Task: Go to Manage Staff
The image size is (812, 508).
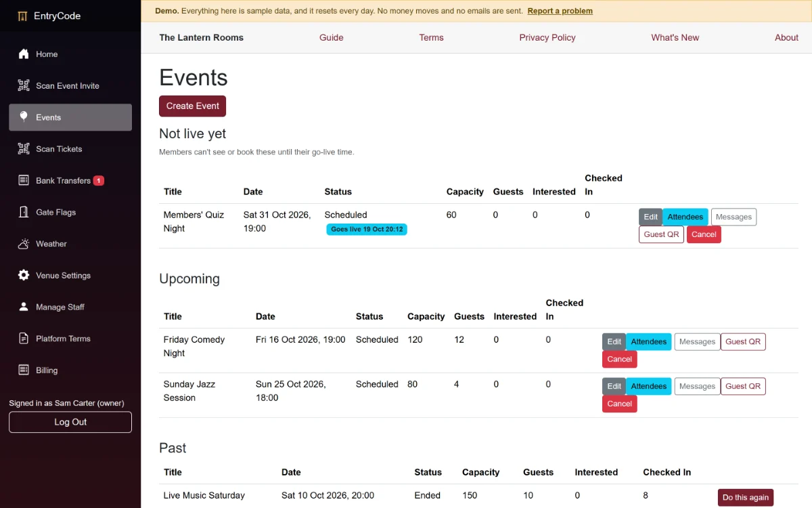Action: click(70, 307)
